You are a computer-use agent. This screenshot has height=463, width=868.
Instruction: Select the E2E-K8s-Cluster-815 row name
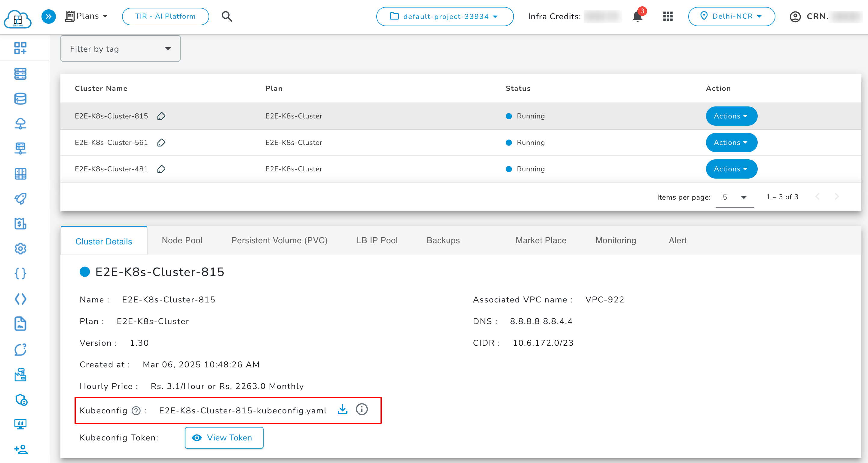[111, 116]
